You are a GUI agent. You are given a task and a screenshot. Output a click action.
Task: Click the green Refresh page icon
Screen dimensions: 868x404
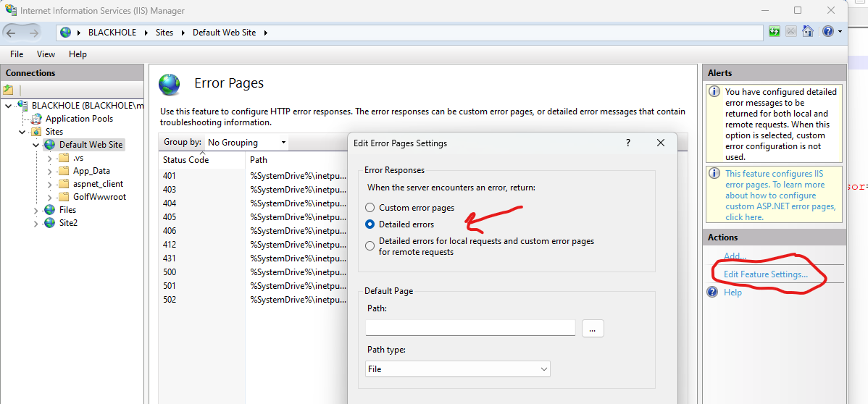coord(775,32)
